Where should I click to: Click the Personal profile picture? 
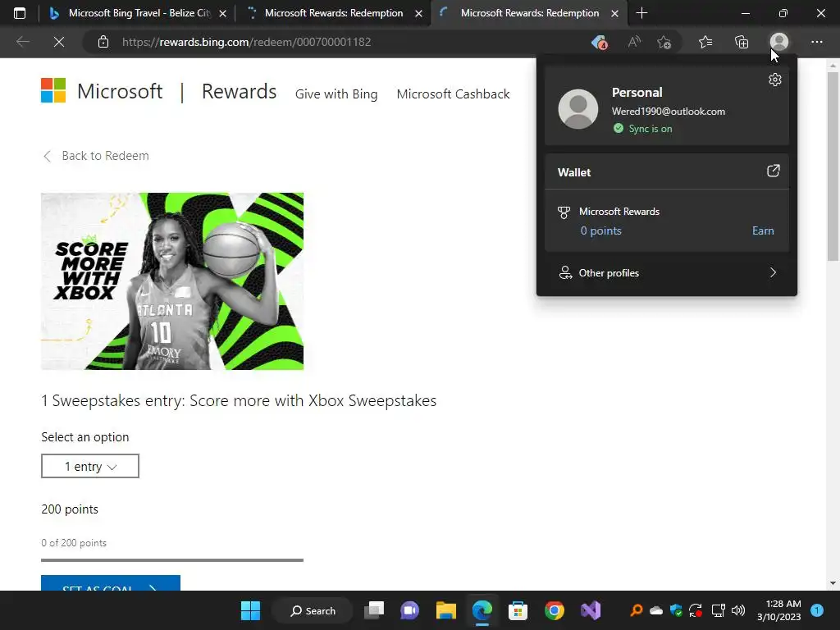[578, 109]
